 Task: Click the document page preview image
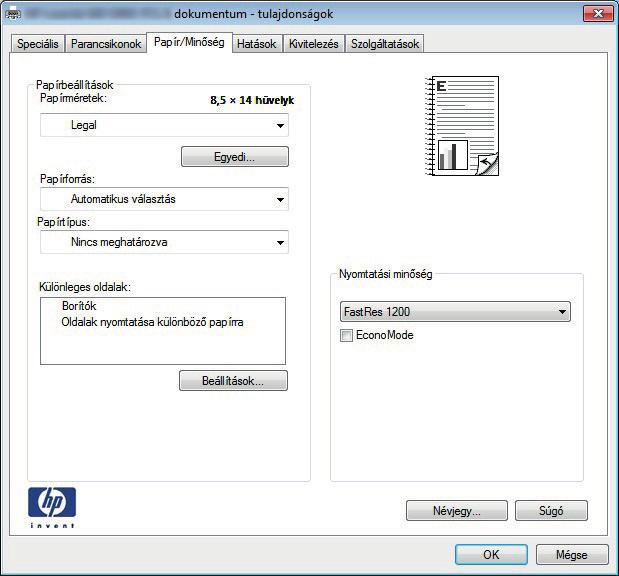pos(461,126)
